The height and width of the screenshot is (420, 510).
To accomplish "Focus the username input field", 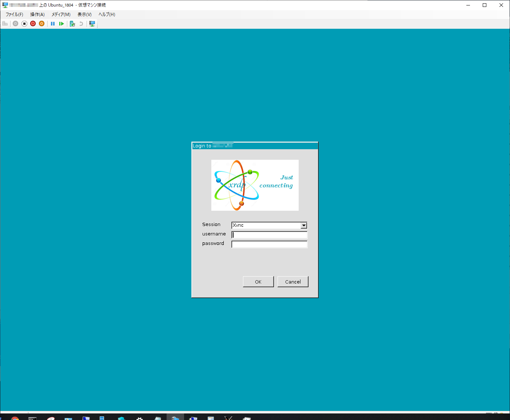I will (270, 235).
